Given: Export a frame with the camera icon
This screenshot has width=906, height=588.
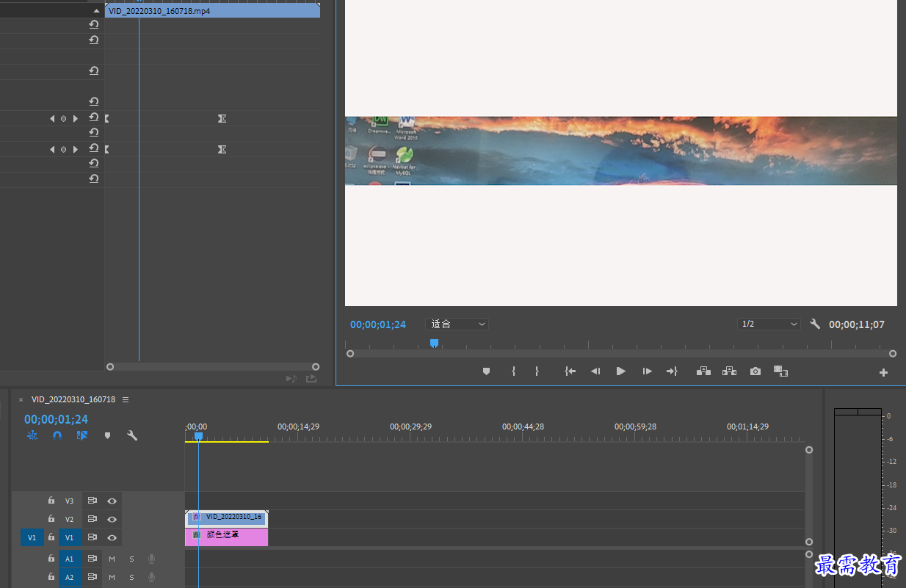Looking at the screenshot, I should pyautogui.click(x=755, y=371).
